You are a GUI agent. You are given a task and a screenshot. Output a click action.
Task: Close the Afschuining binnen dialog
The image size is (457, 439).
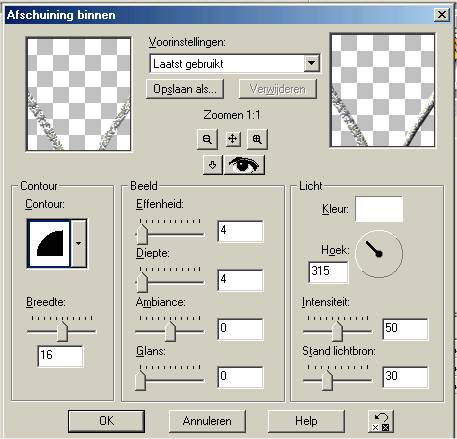(442, 15)
